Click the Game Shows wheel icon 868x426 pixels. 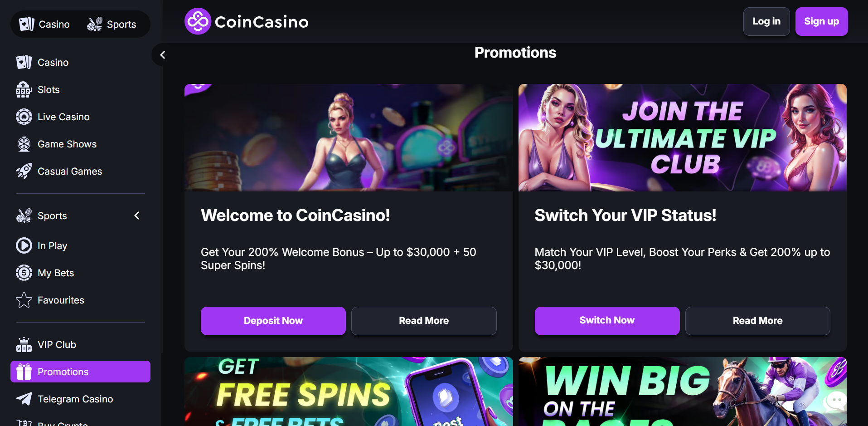[x=24, y=144]
